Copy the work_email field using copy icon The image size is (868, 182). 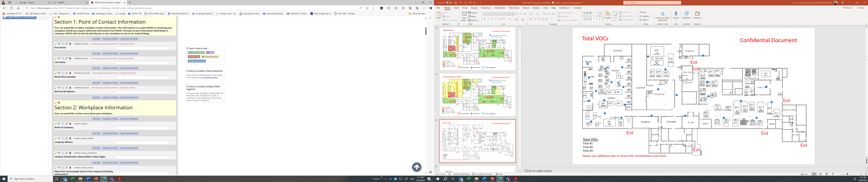pyautogui.click(x=63, y=88)
